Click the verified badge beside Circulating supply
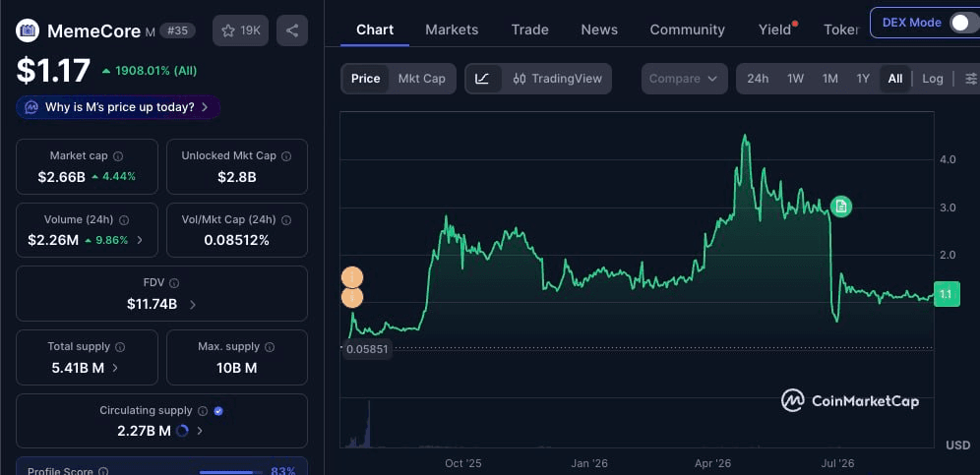Image resolution: width=980 pixels, height=475 pixels. pos(218,411)
